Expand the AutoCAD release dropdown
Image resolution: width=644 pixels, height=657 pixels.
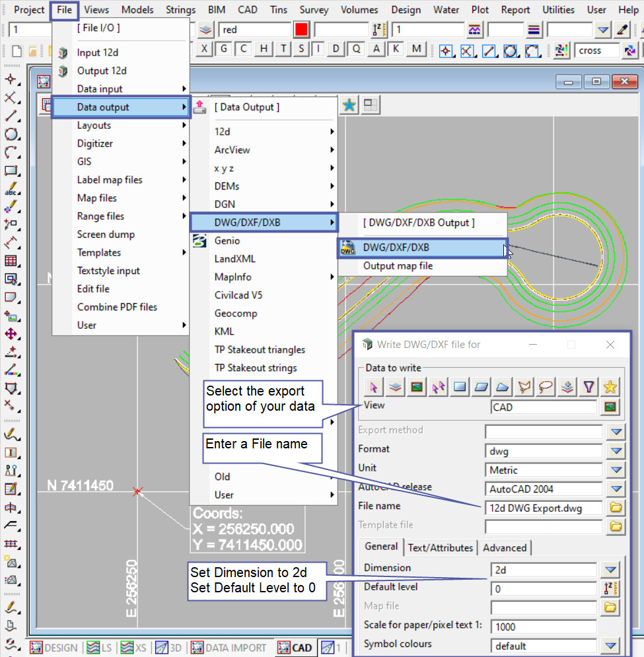(616, 489)
